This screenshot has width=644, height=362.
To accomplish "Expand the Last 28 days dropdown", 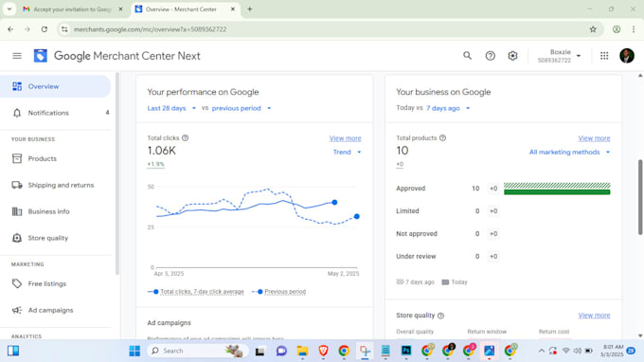I will [x=171, y=108].
